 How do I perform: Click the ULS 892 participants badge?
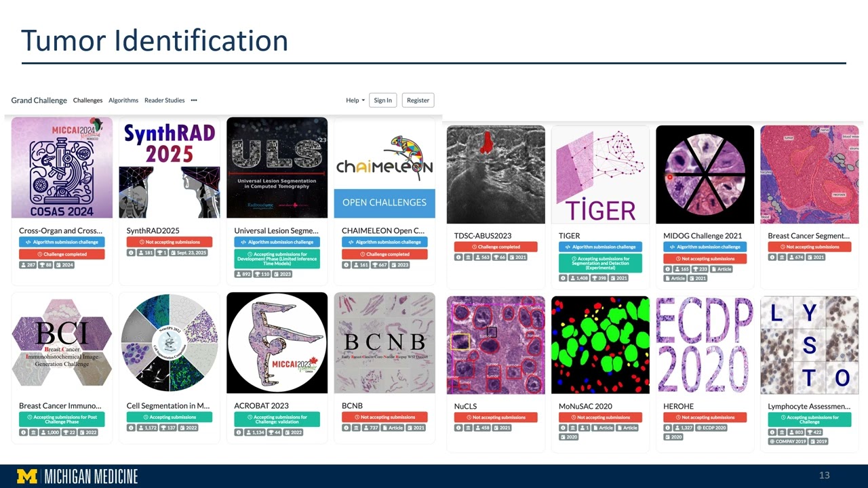click(x=243, y=274)
